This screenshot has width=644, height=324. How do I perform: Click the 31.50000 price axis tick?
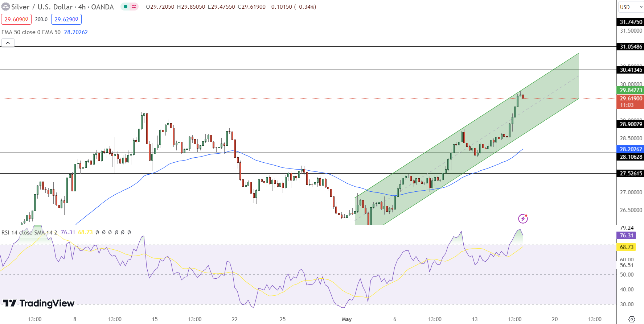click(x=631, y=31)
